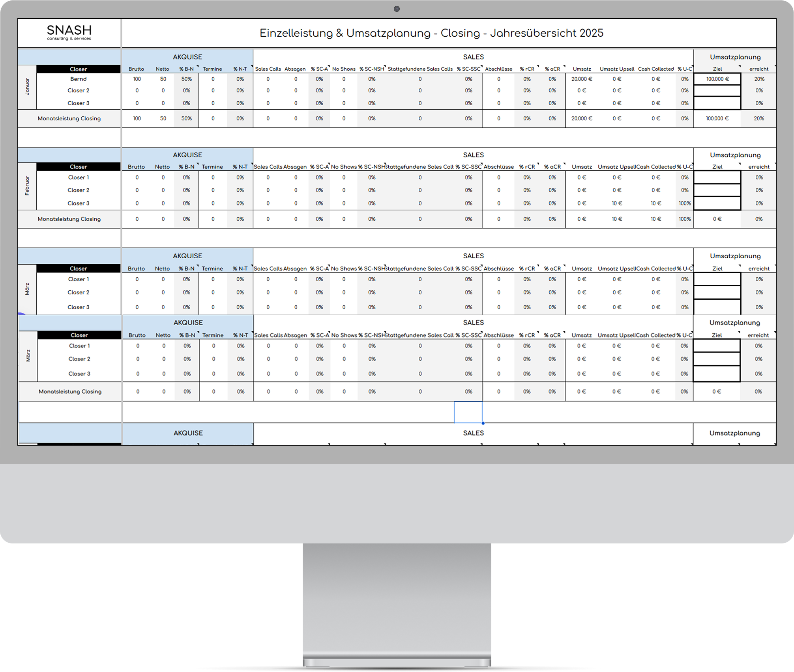The image size is (794, 672).
Task: Click the Januar Monatsleistung Closing row label
Action: (69, 118)
